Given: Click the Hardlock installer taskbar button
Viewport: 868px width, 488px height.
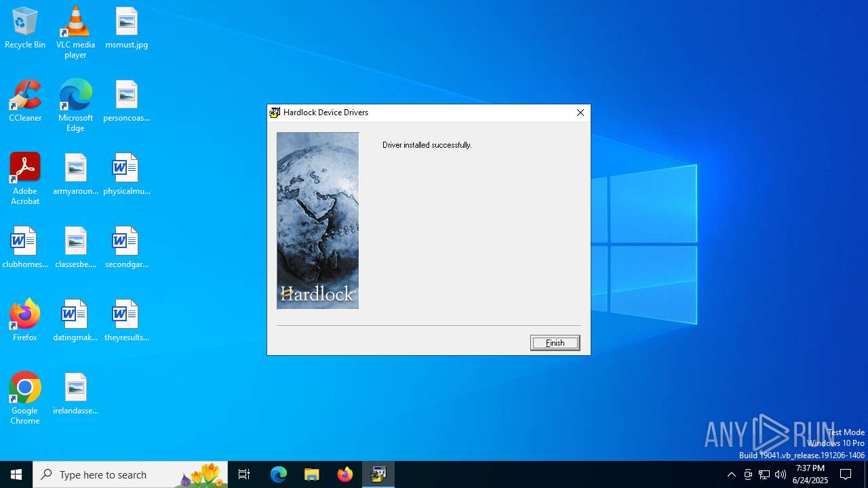Looking at the screenshot, I should click(378, 474).
